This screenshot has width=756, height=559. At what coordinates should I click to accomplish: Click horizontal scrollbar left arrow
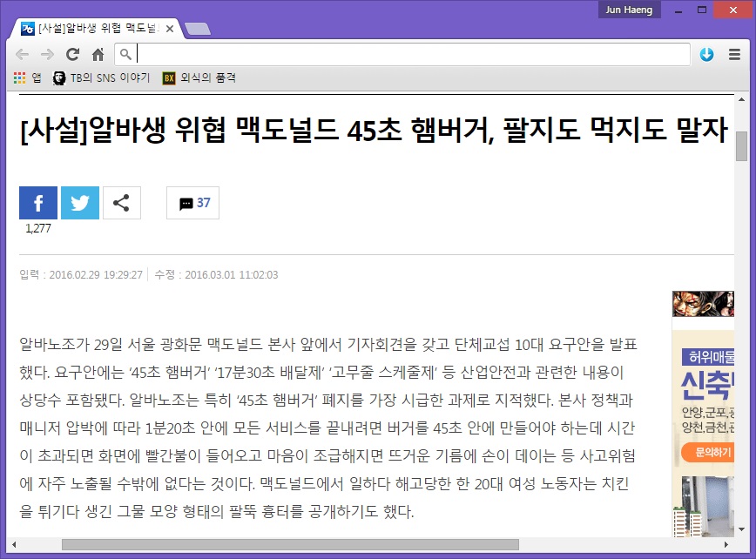(x=14, y=544)
